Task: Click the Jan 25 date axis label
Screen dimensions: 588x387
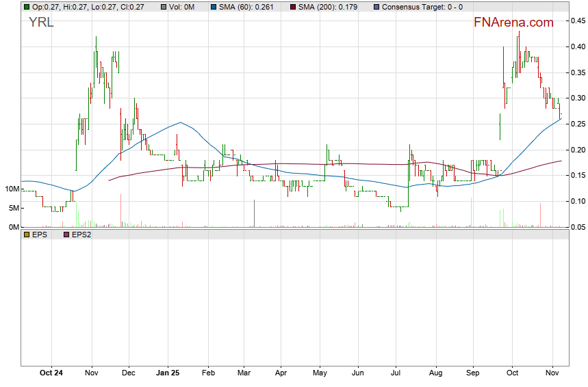Action: click(168, 373)
